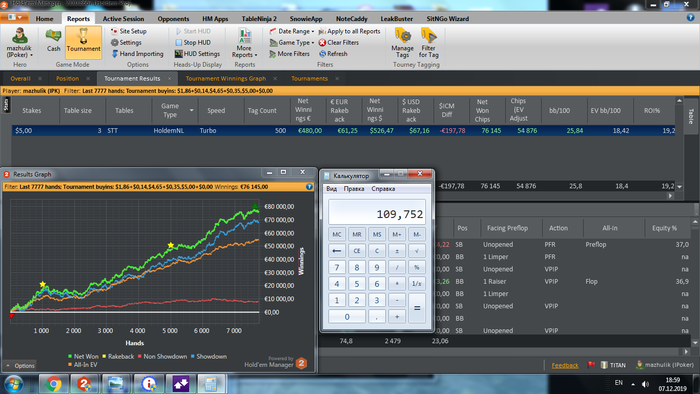Open the LeakBuster ribbon tab

(x=396, y=19)
